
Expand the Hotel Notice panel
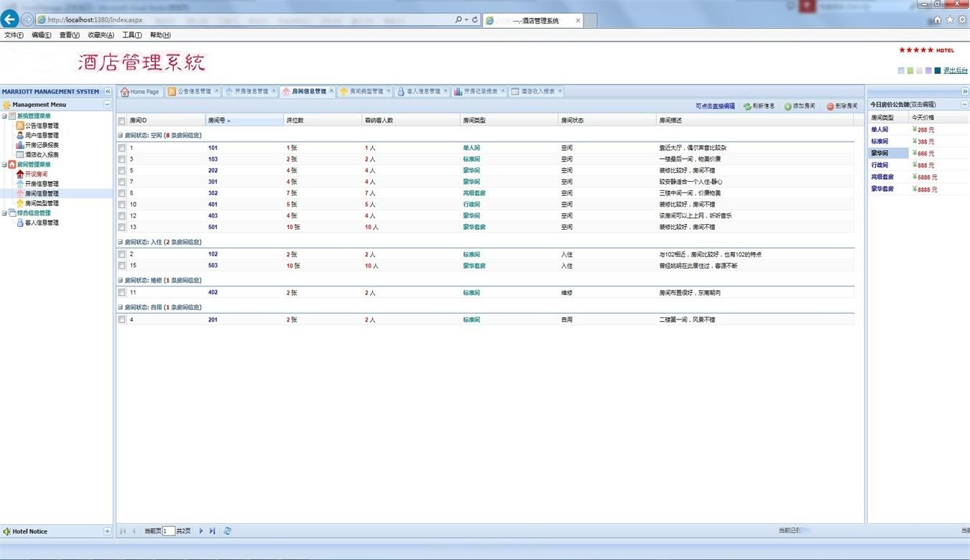tap(108, 531)
